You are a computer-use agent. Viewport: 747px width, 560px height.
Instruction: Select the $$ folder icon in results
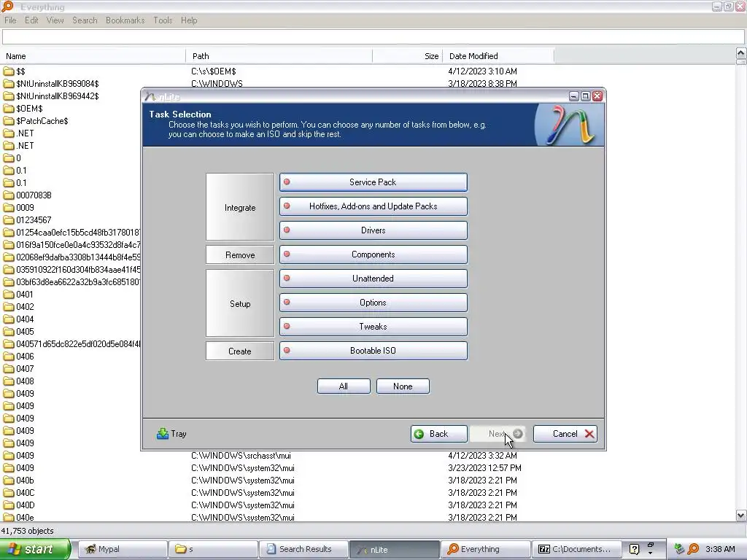click(9, 71)
